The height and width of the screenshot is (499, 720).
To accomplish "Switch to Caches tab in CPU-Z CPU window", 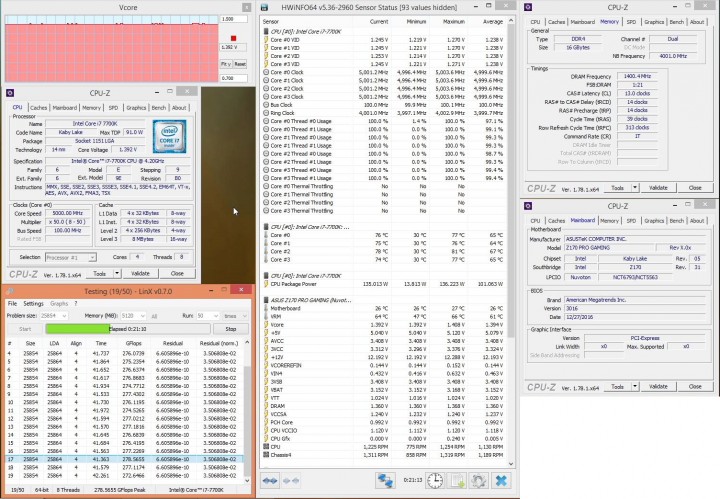I will (x=39, y=108).
